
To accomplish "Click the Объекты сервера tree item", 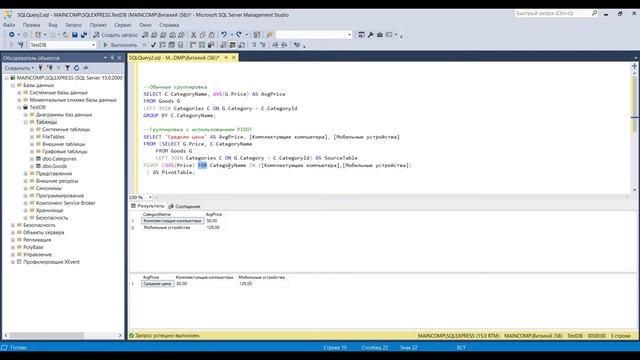I will (x=44, y=232).
